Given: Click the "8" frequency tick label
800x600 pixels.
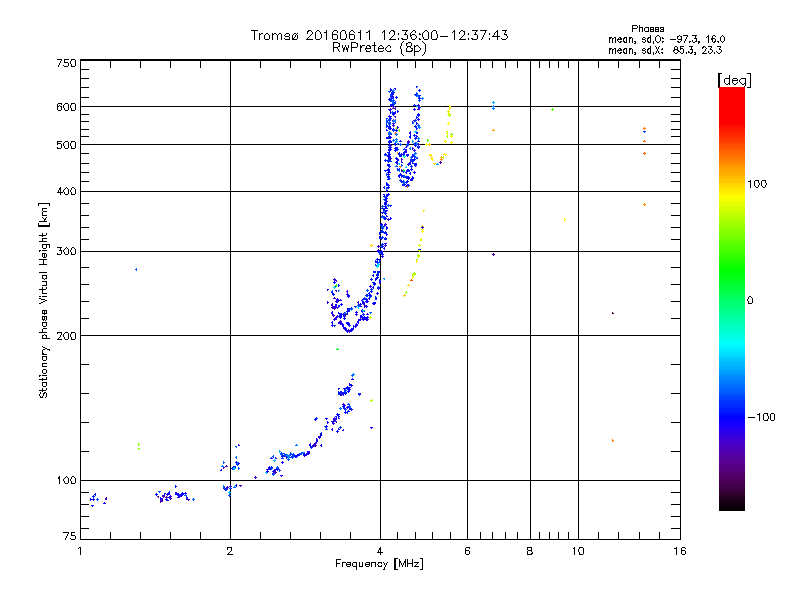Looking at the screenshot, I should click(530, 551).
